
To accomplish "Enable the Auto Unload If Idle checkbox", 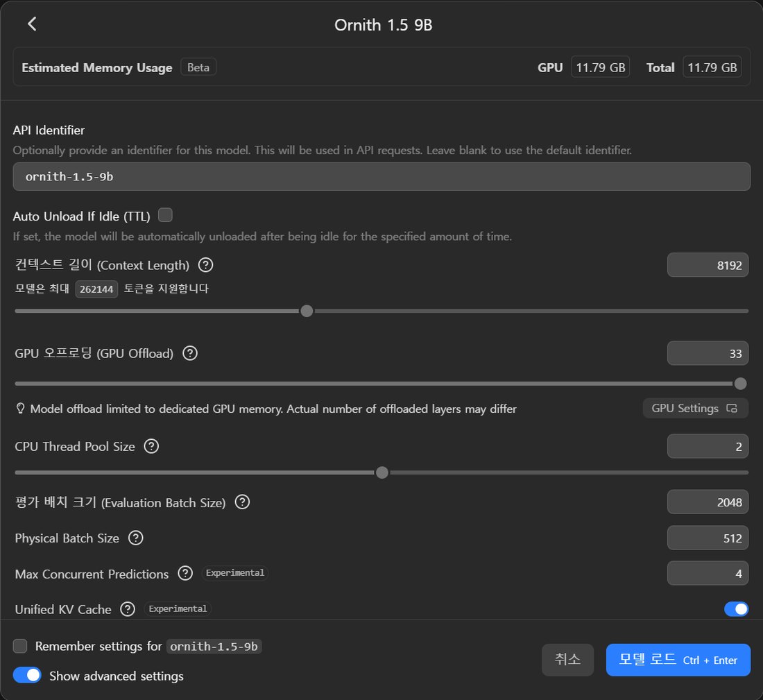I will (166, 215).
